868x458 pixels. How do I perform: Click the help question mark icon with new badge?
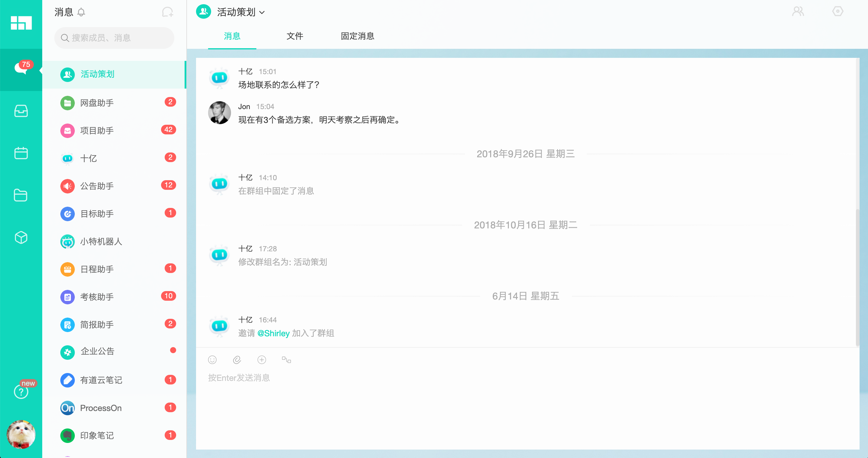21,392
